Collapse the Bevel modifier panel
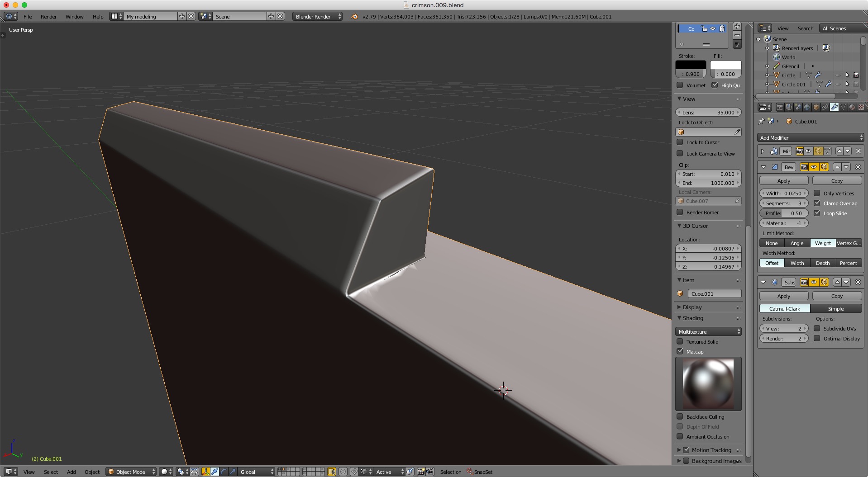Viewport: 868px width, 477px height. tap(764, 166)
